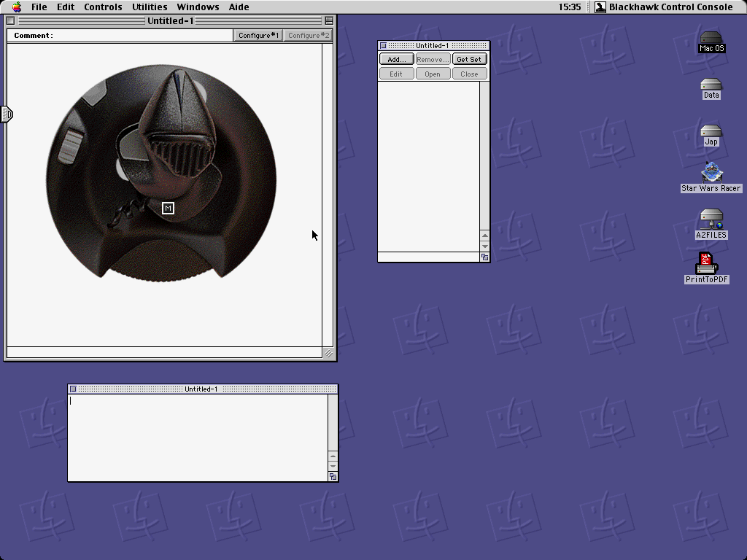Open the Edit menu
Image resolution: width=747 pixels, height=560 pixels.
(66, 7)
